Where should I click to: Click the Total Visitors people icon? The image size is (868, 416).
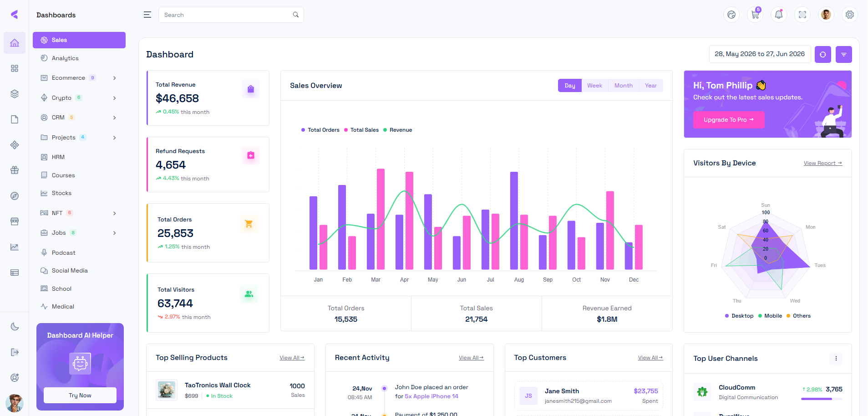click(249, 294)
